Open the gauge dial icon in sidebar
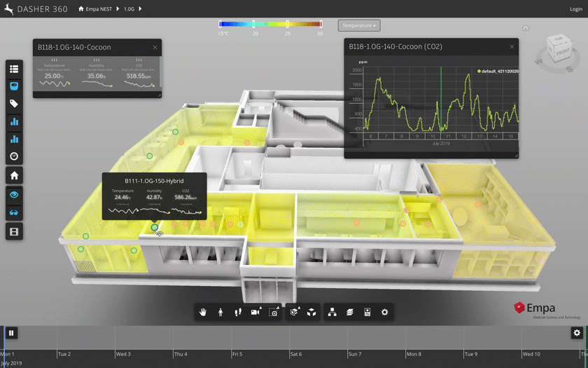Image resolution: width=588 pixels, height=368 pixels. pos(14,156)
